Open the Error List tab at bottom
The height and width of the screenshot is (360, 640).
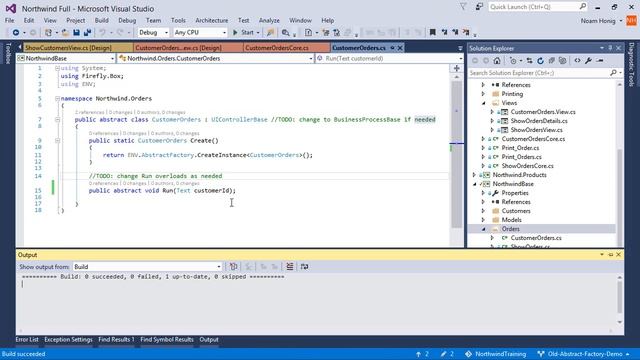[x=27, y=340]
